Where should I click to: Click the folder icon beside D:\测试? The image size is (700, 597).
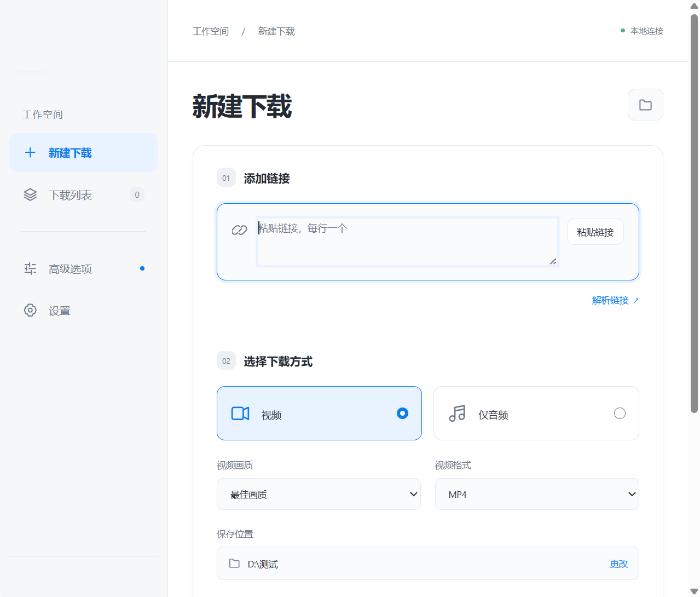tap(234, 563)
